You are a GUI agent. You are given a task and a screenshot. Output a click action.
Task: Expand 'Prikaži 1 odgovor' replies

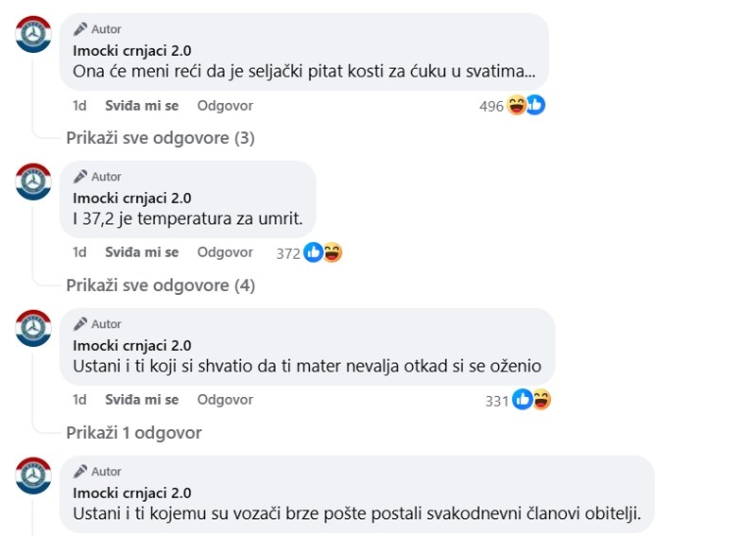(134, 433)
